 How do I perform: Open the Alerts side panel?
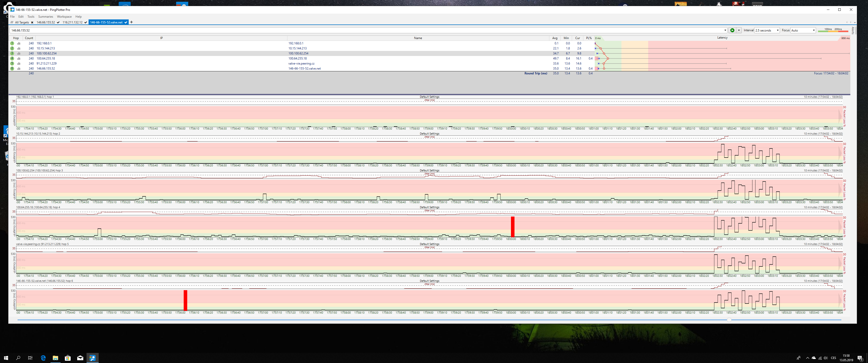[853, 30]
